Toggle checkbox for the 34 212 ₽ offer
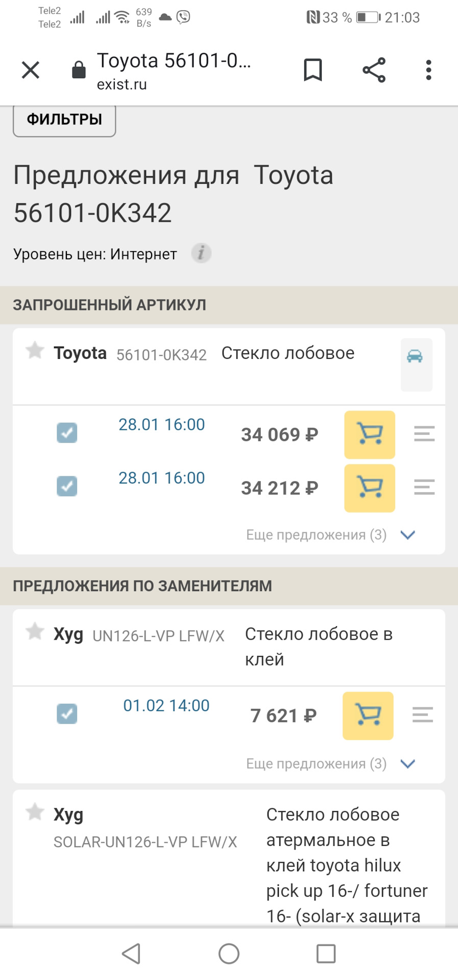458x980 pixels. 67,486
